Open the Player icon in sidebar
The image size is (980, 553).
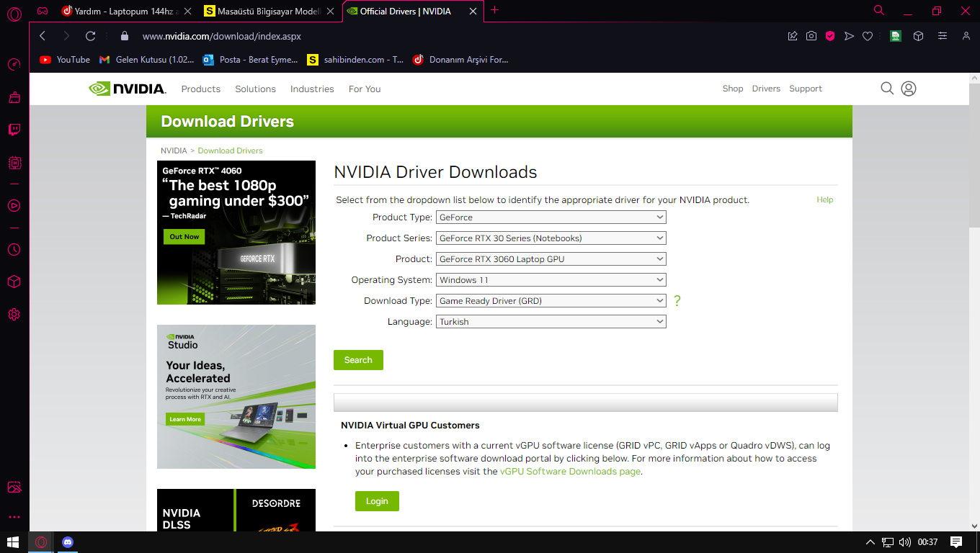pos(14,206)
